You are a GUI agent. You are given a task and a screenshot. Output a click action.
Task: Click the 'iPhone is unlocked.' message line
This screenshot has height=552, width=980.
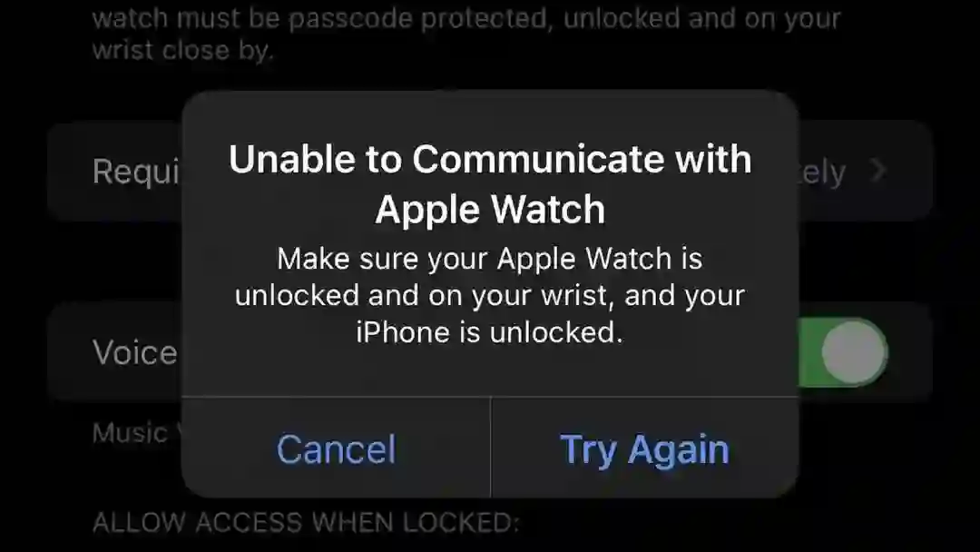pyautogui.click(x=490, y=332)
